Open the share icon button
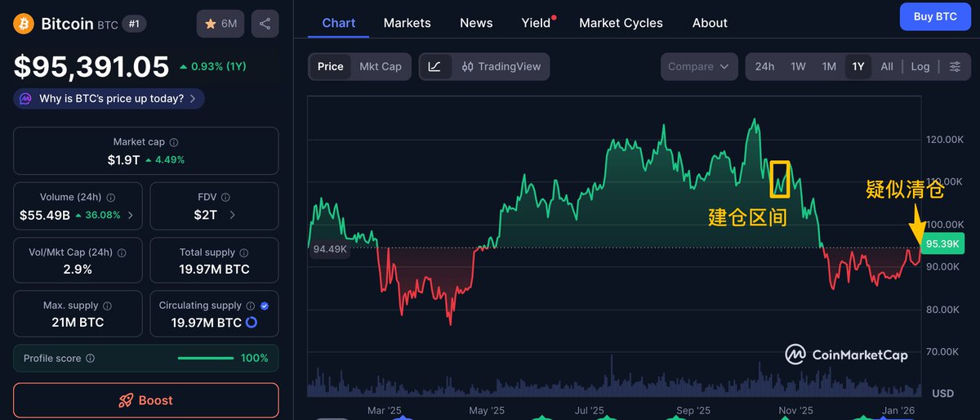This screenshot has height=420, width=980. coord(265,24)
